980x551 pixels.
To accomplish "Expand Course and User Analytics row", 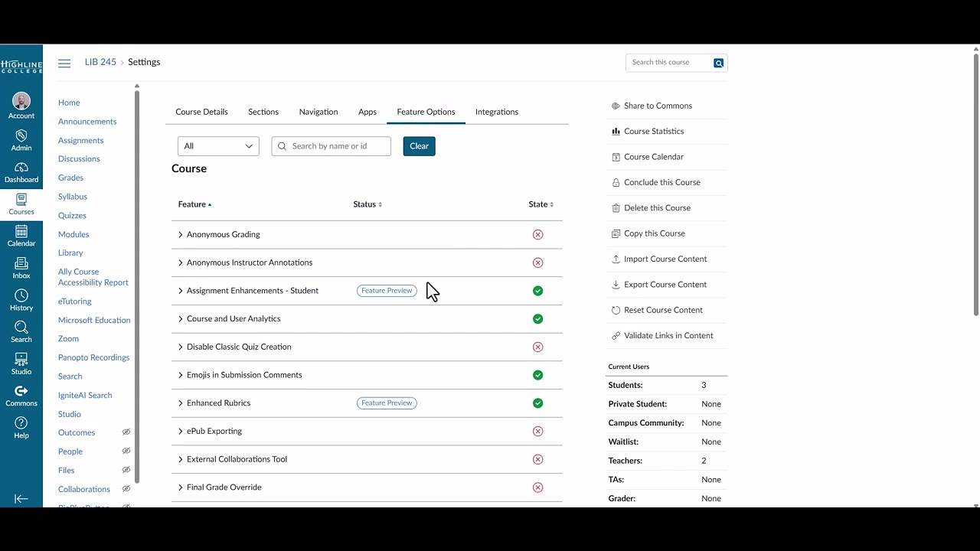I will tap(181, 318).
